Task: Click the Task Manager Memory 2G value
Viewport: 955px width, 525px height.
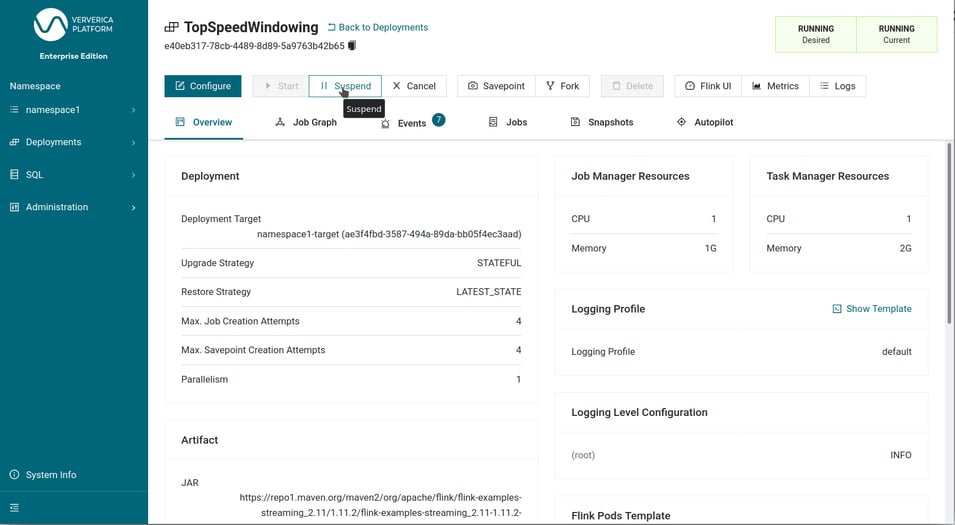Action: tap(906, 248)
